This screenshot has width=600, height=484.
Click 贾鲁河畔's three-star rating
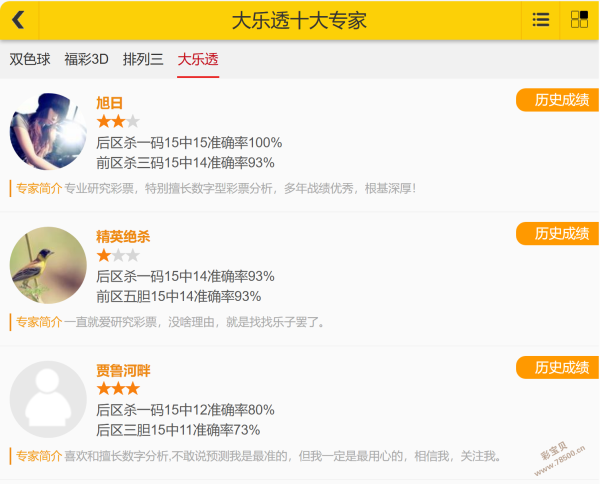[118, 388]
